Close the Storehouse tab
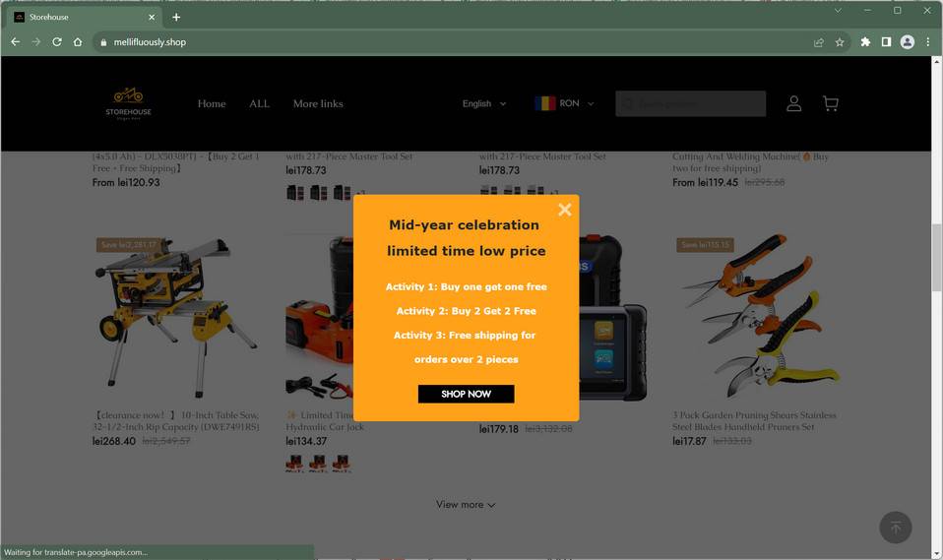The image size is (943, 560). [152, 18]
